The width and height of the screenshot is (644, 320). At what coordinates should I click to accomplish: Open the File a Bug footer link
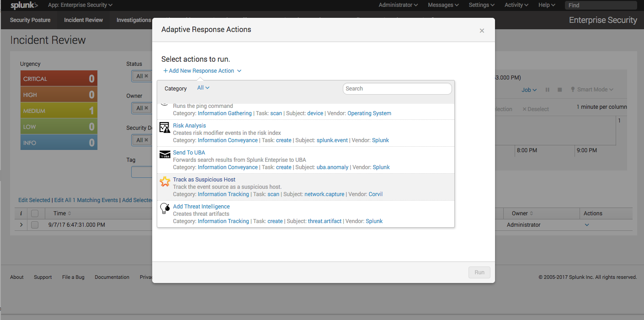click(x=73, y=277)
